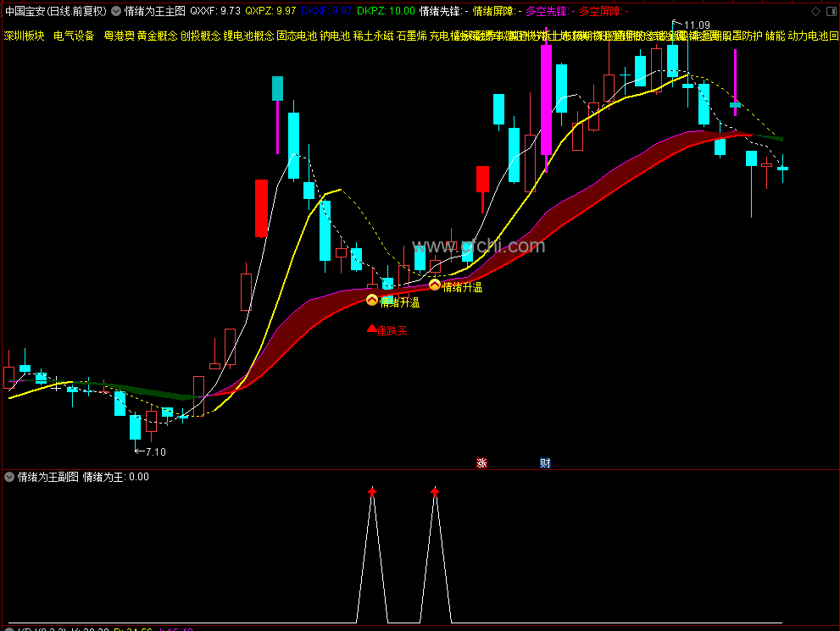The height and width of the screenshot is (631, 840).
Task: Select the 储能 sector label
Action: click(776, 36)
